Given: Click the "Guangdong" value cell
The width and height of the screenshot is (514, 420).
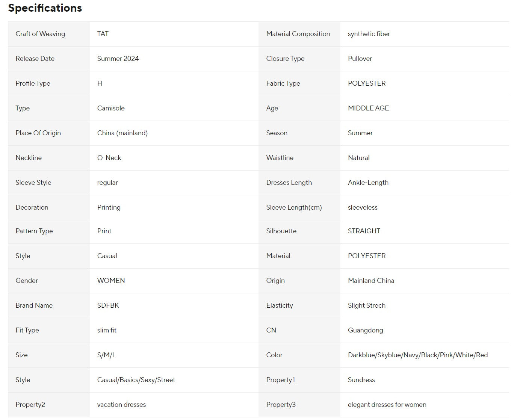Looking at the screenshot, I should pyautogui.click(x=366, y=330).
